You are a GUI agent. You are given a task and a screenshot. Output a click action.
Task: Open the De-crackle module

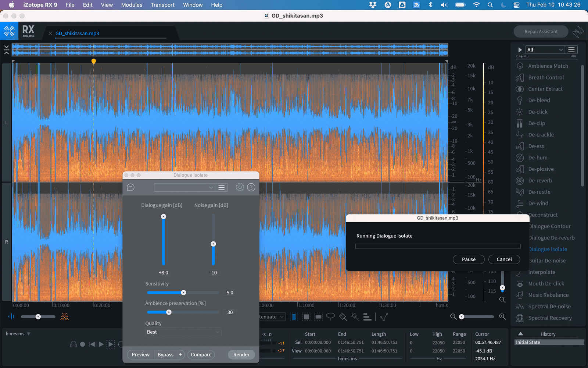(535, 135)
